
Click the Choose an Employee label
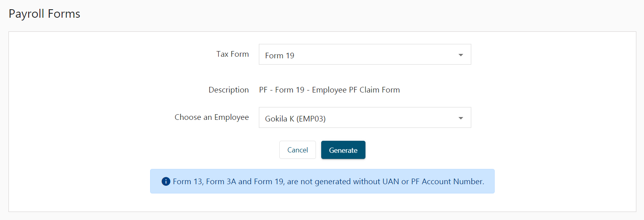tap(212, 117)
